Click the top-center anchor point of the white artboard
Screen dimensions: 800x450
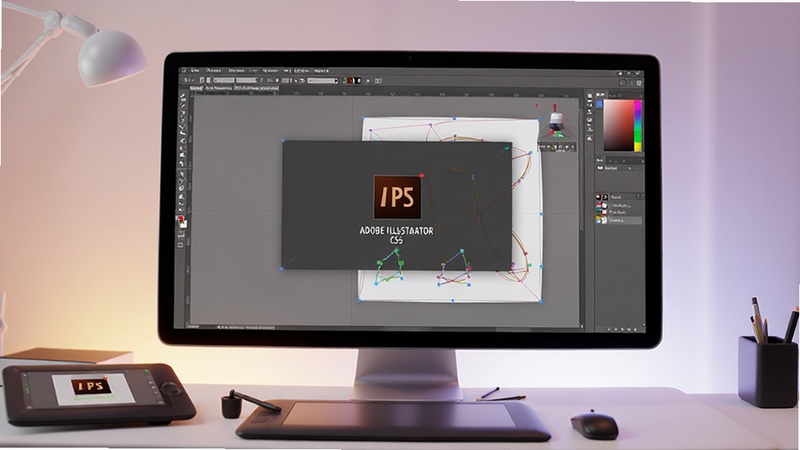tap(454, 119)
